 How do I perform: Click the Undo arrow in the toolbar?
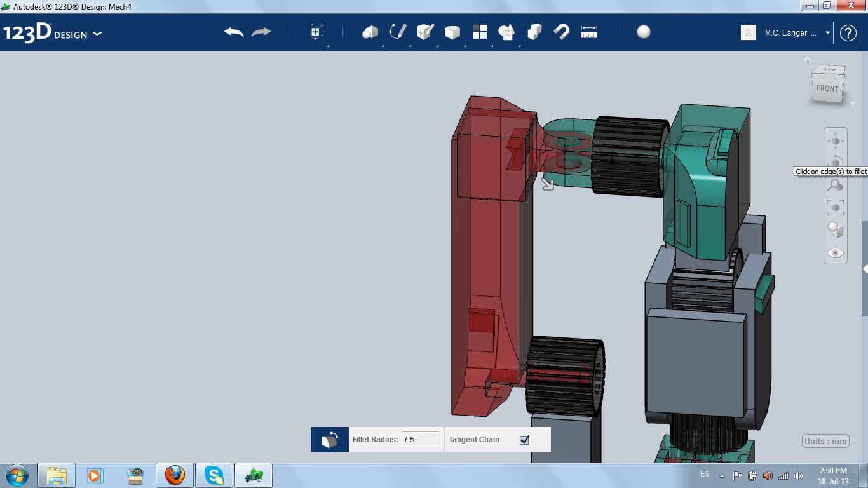click(234, 32)
